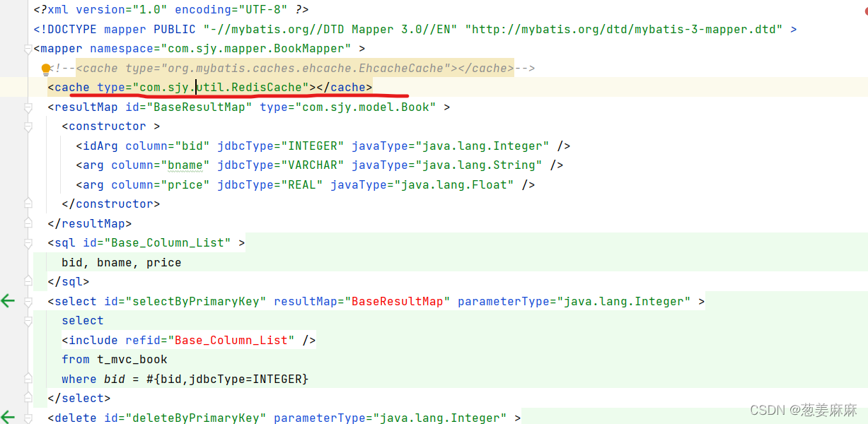Click the red "Base_Column_List" refid reference in include
Image resolution: width=868 pixels, height=424 pixels.
point(231,340)
